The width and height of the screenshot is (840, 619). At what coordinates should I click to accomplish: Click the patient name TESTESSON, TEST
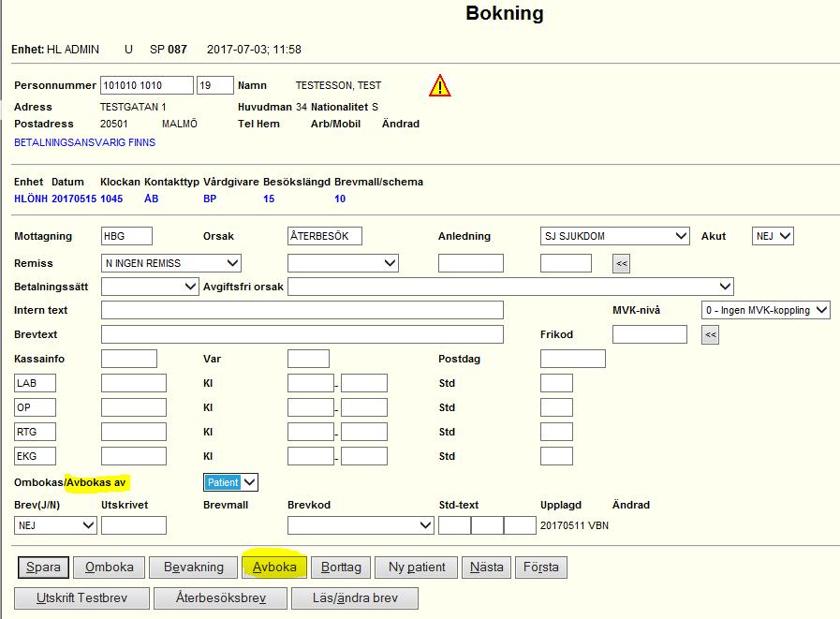pyautogui.click(x=339, y=86)
